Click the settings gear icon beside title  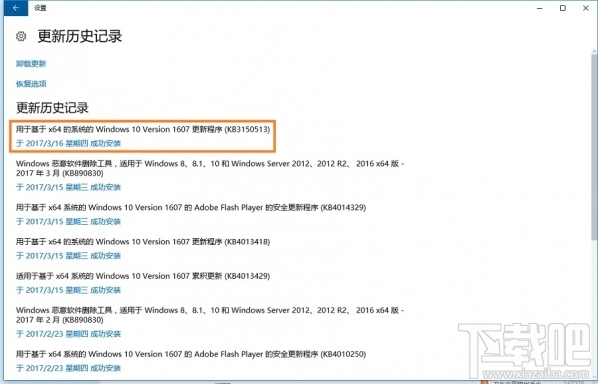point(21,36)
